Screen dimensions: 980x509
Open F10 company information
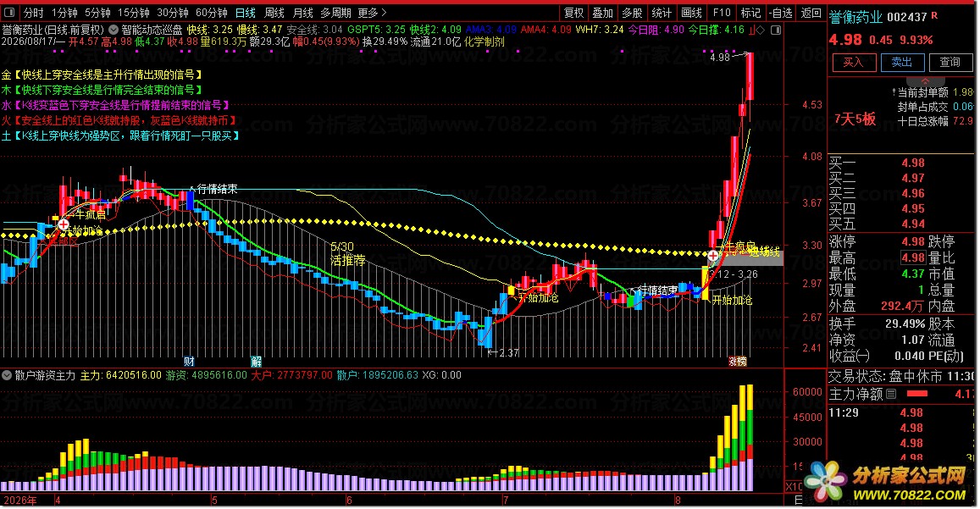[722, 13]
